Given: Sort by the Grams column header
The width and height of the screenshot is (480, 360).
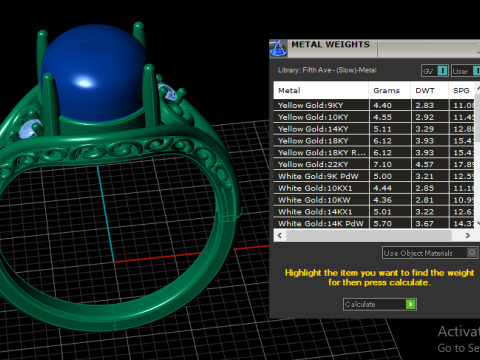Looking at the screenshot, I should click(x=390, y=90).
